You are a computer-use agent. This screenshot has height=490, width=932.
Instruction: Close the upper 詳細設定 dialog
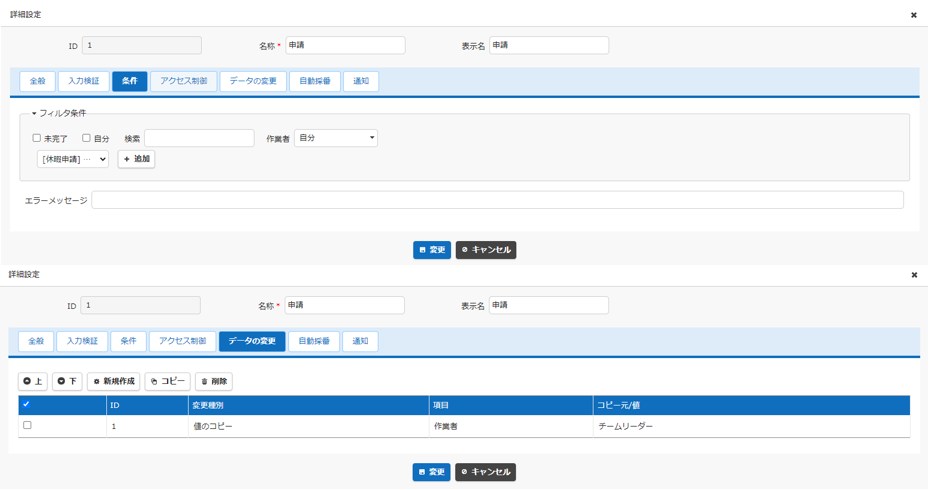[x=913, y=15]
